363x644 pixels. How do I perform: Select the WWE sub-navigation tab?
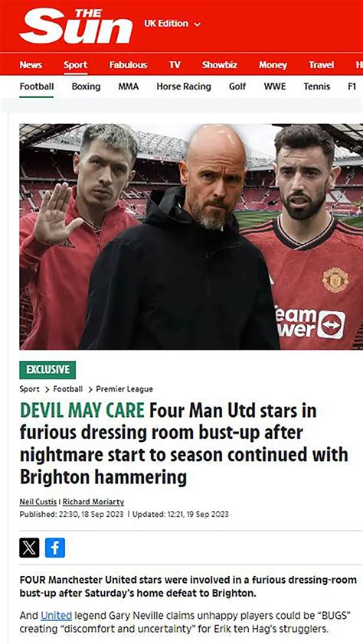pyautogui.click(x=275, y=86)
